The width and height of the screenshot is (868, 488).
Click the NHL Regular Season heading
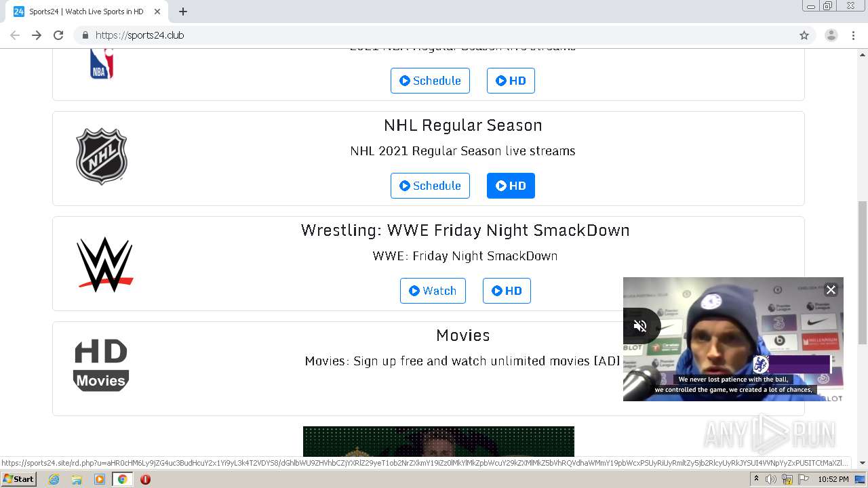[x=463, y=125]
